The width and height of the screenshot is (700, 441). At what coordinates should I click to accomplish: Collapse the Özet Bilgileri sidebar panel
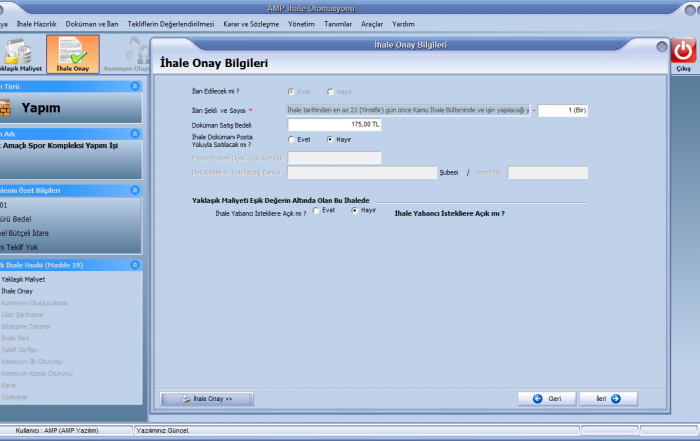[135, 189]
